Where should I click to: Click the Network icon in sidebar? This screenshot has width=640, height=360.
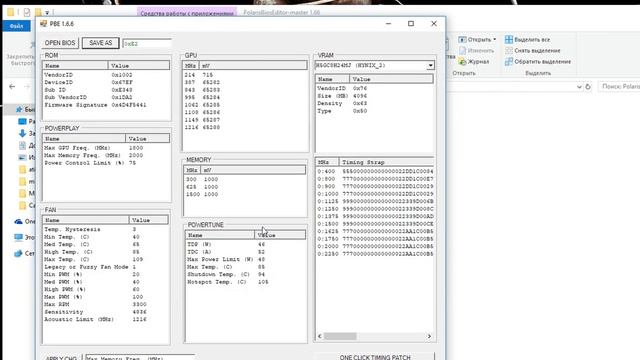point(18,253)
